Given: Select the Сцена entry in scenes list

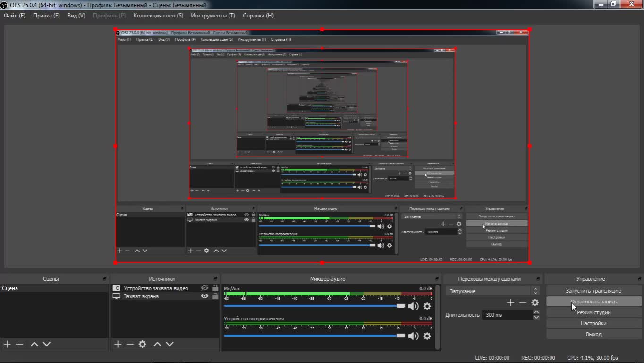Looking at the screenshot, I should coord(54,288).
